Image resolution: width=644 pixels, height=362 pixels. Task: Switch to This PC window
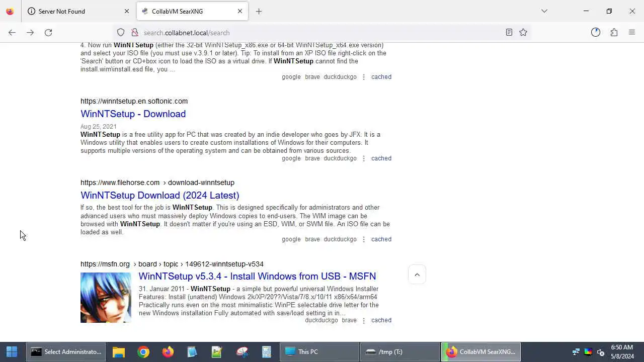(x=319, y=352)
